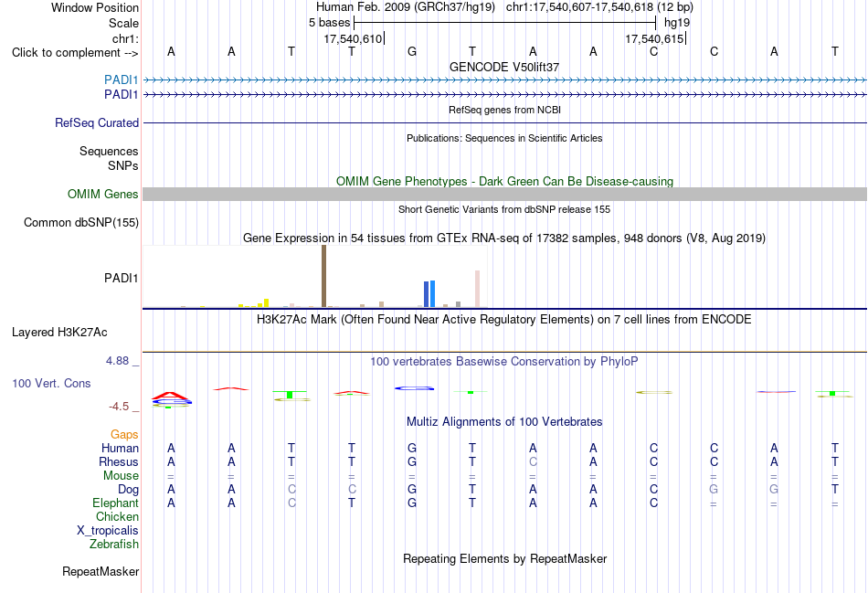Click 'Publications: Sequences in Scientific Articles' title
The image size is (868, 593).
504,138
